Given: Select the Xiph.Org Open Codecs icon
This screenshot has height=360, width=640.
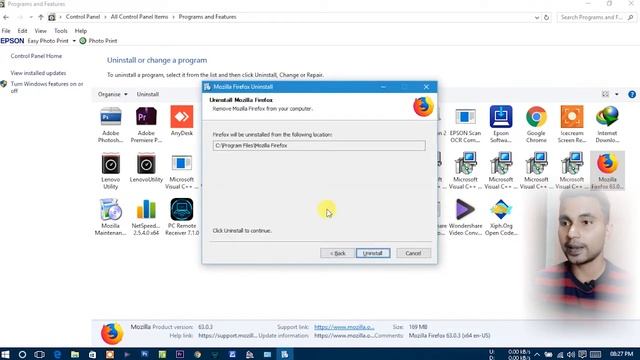Looking at the screenshot, I should [x=501, y=217].
